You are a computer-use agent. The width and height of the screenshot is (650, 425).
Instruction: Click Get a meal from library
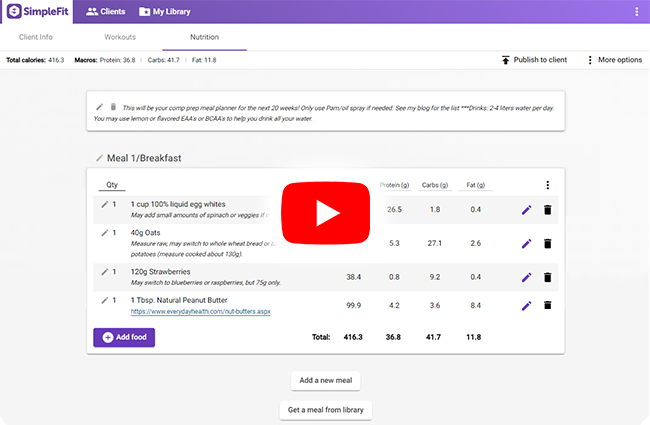coord(326,410)
